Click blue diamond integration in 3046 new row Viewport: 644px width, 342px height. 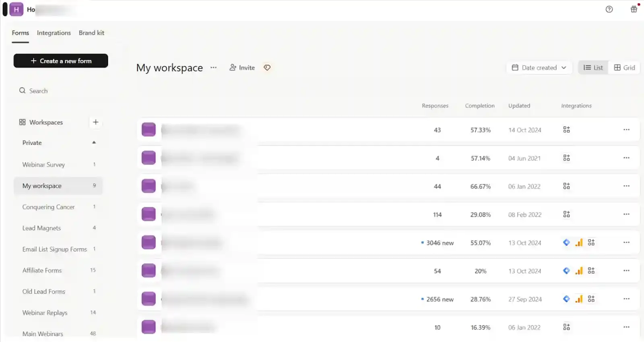[x=566, y=242]
